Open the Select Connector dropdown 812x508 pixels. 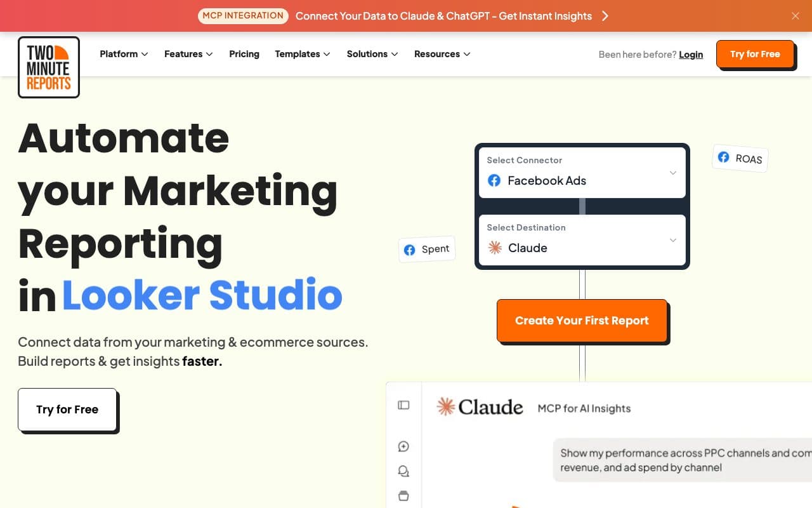(x=582, y=173)
